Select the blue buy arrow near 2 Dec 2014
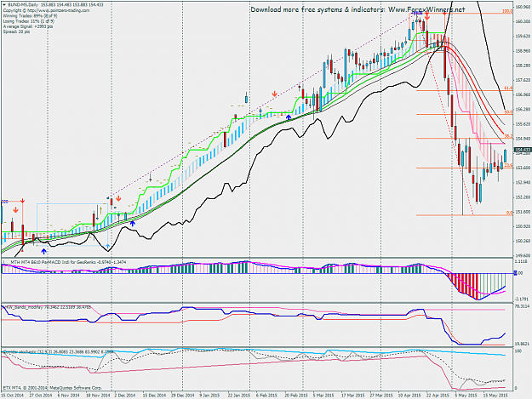The image size is (532, 399). pos(133,223)
